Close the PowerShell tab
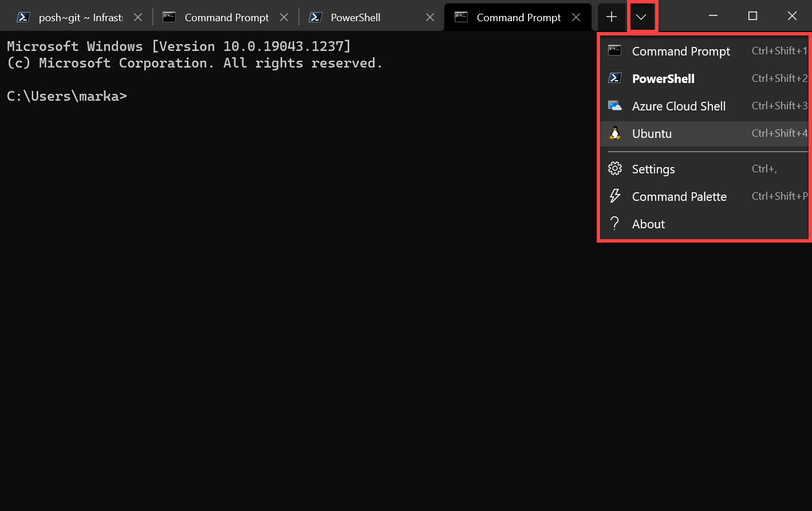 (430, 18)
